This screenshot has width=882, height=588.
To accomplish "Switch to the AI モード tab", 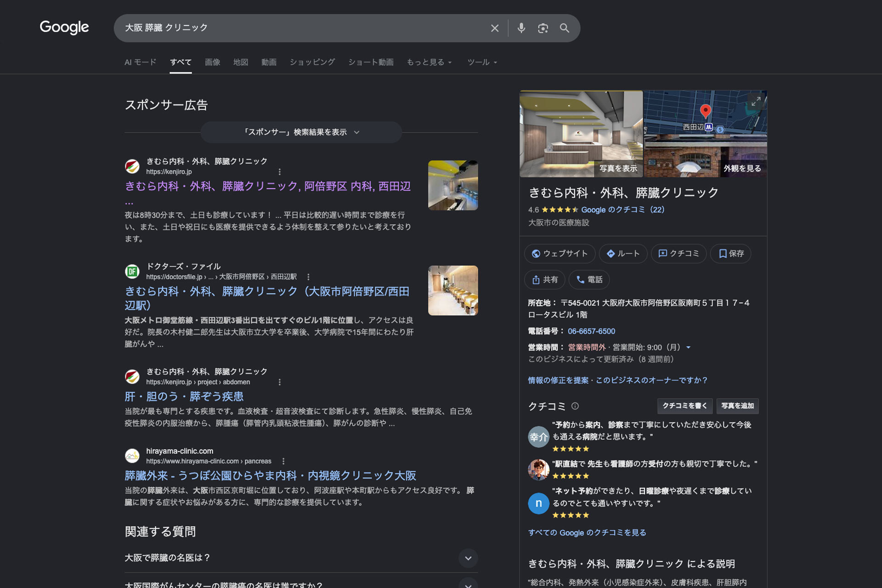I will (141, 62).
